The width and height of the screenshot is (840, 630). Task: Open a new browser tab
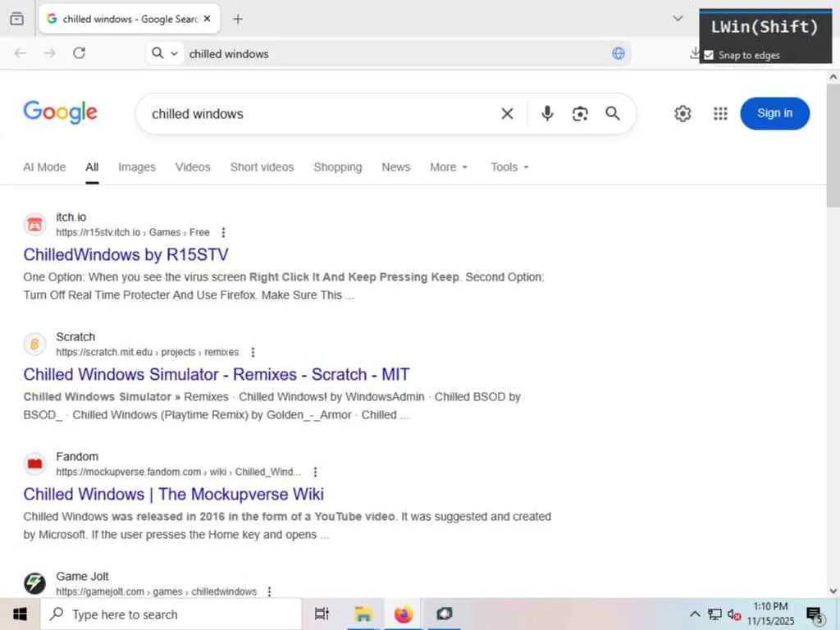point(238,20)
